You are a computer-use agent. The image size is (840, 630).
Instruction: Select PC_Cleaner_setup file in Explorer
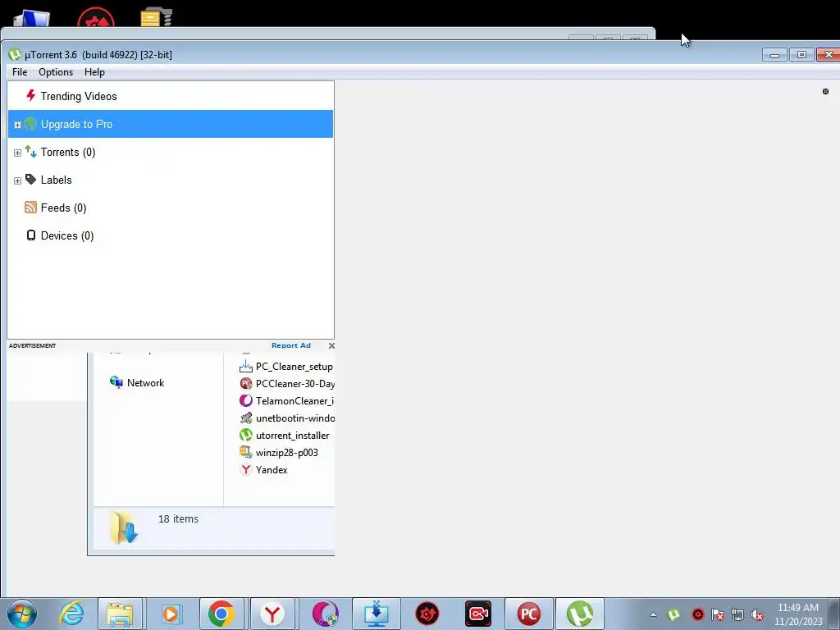pos(294,367)
